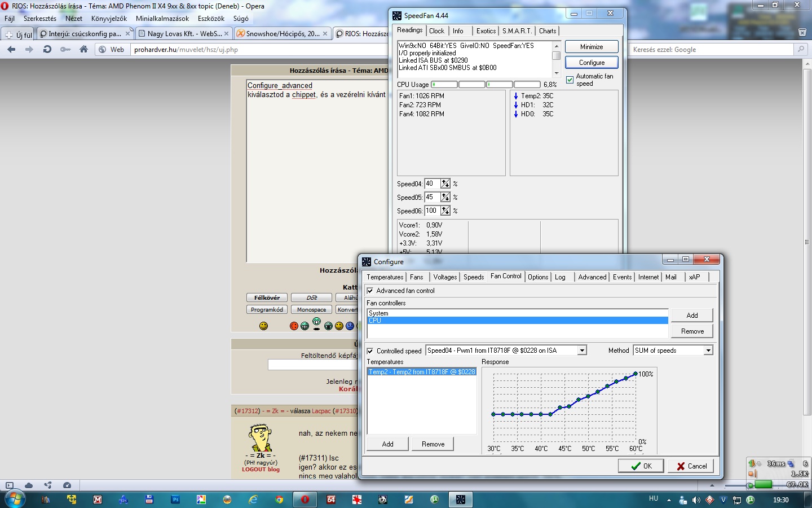The width and height of the screenshot is (812, 508).
Task: Open the Events tab in Configure
Action: point(623,277)
